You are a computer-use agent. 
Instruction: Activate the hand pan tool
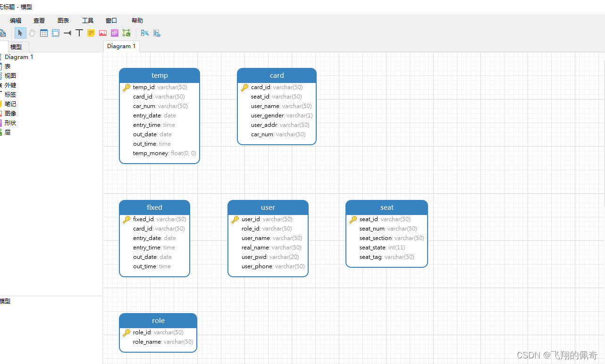click(32, 33)
